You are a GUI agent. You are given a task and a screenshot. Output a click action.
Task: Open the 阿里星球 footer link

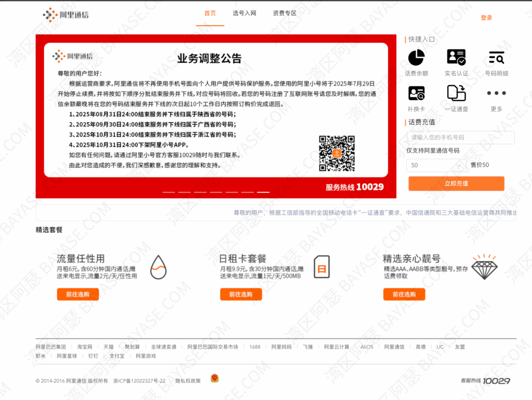(67, 356)
